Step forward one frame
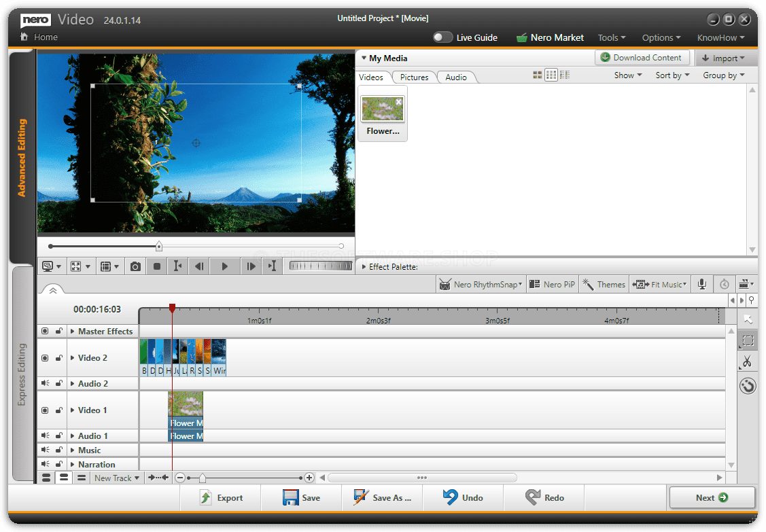Image resolution: width=766 pixels, height=532 pixels. tap(251, 266)
